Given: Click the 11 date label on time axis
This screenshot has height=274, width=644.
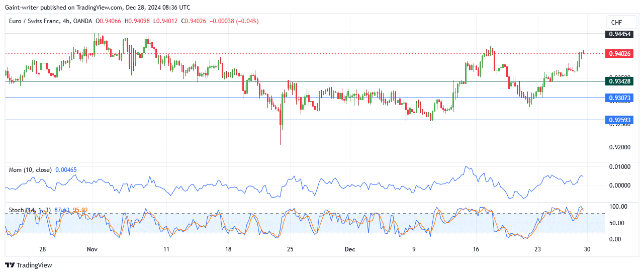Looking at the screenshot, I should click(166, 249).
